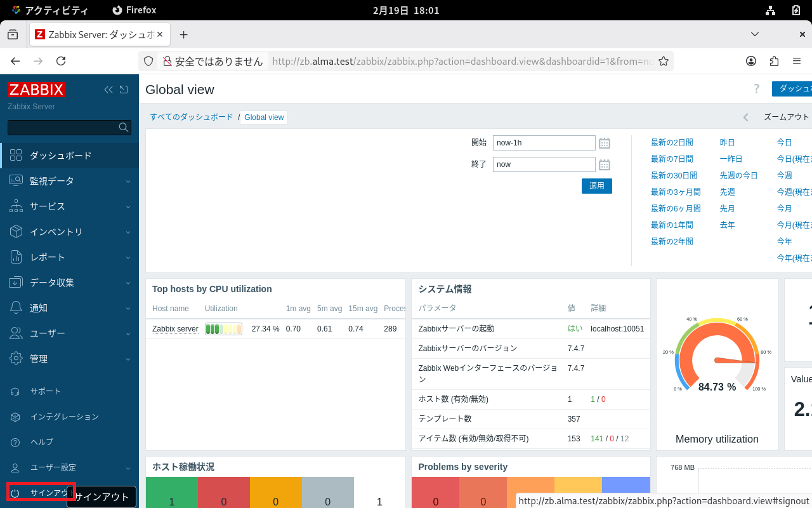Select the 今週 time range

(785, 175)
